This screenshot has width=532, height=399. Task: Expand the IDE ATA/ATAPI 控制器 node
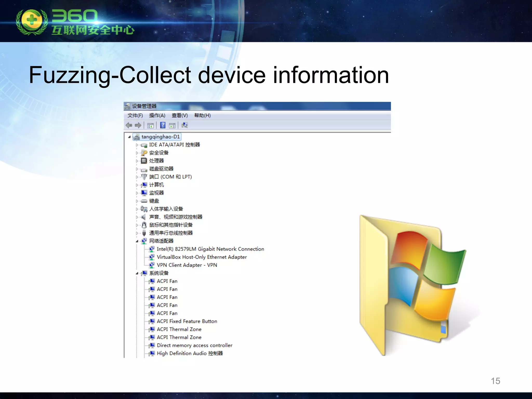pyautogui.click(x=137, y=145)
